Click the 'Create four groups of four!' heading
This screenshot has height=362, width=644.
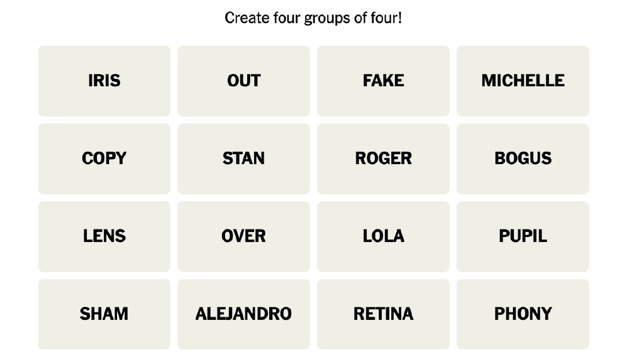pos(313,18)
